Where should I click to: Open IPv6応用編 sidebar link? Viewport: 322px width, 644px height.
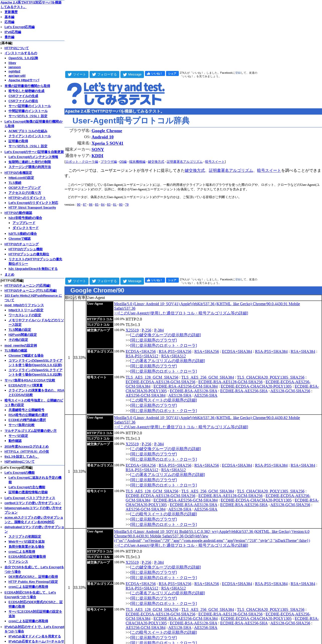[x=13, y=32]
